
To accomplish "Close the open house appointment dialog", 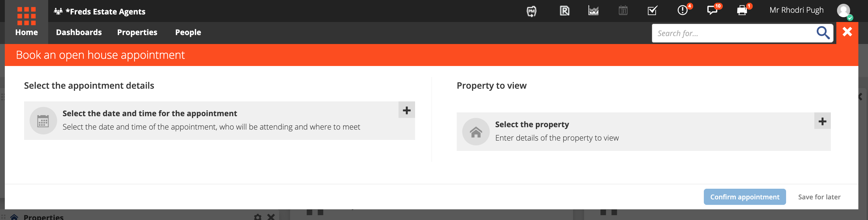I will 847,32.
